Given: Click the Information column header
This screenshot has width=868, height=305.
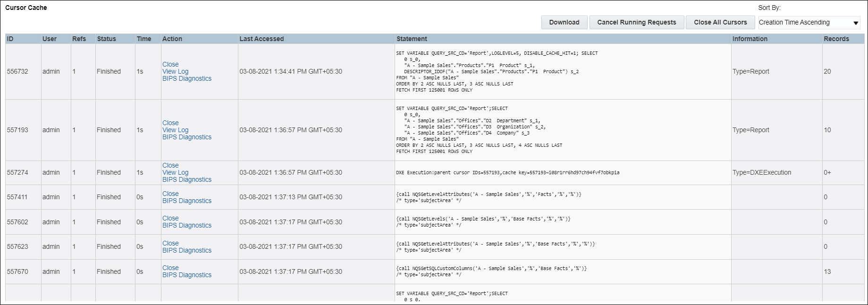Looking at the screenshot, I should coord(776,39).
